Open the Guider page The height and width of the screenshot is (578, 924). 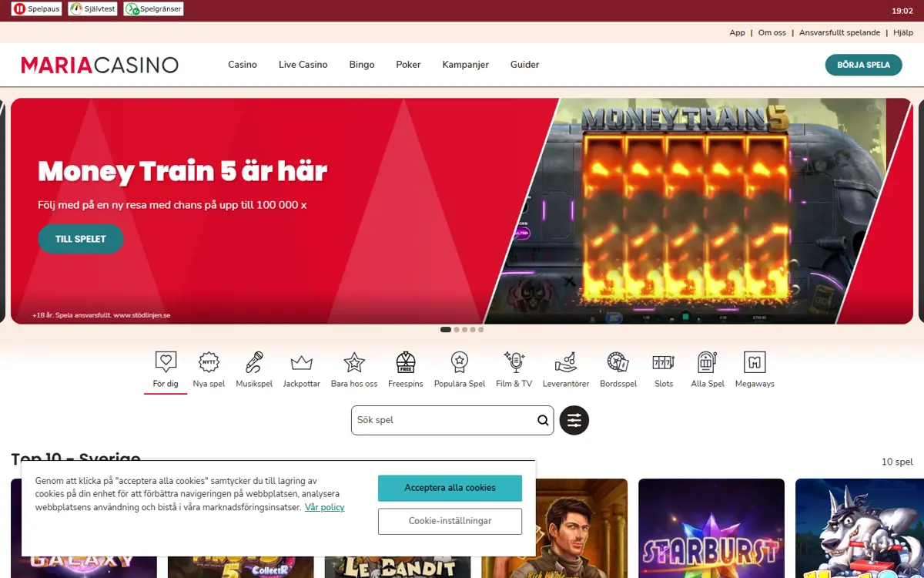(x=525, y=65)
